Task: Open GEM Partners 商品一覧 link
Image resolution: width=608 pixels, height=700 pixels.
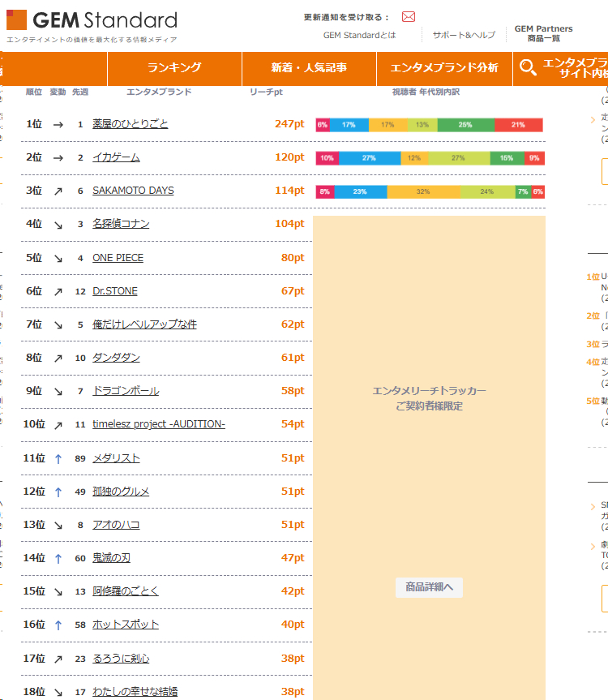Action: pyautogui.click(x=543, y=33)
